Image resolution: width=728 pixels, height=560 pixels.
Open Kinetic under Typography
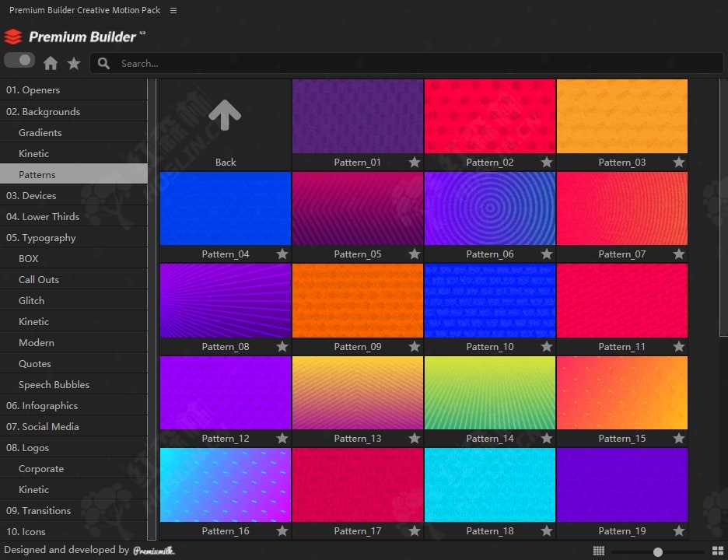tap(74, 321)
